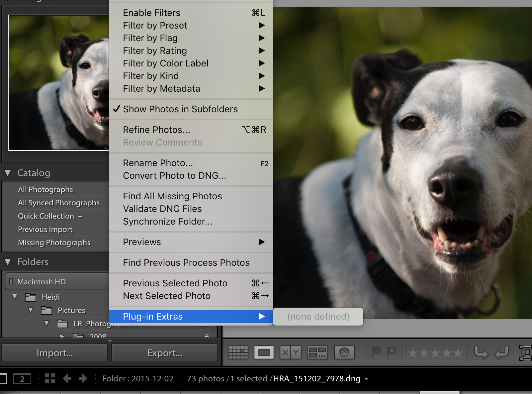Switch to Survey view icon

[x=317, y=352]
